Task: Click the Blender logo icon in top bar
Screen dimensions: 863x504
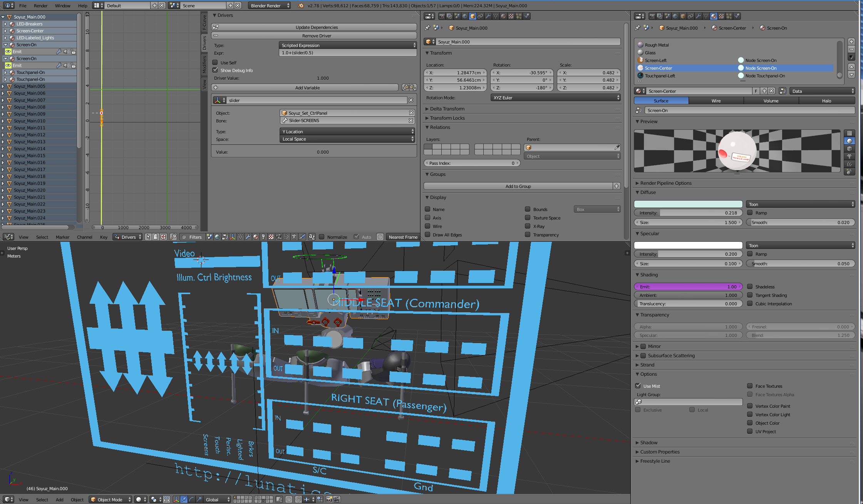Action: (x=300, y=5)
